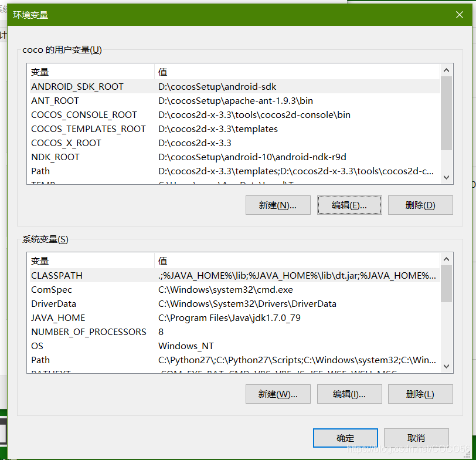Close the environment variables dialog

tap(460, 15)
